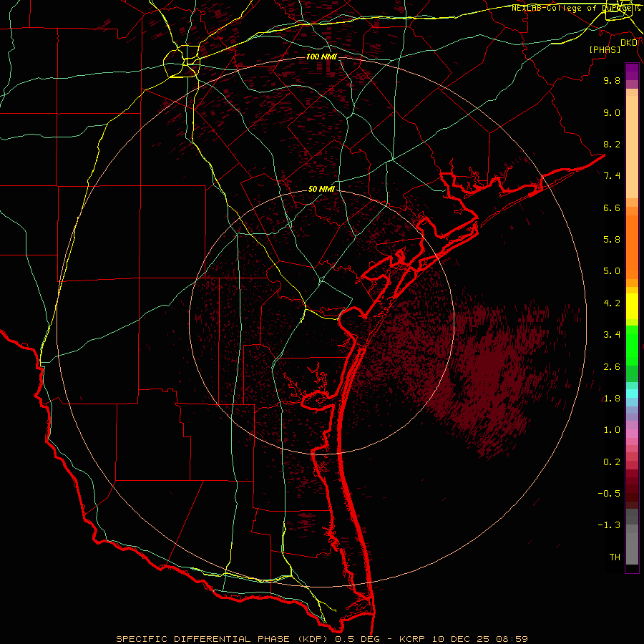
Task: Click the 6.6 legend value
Action: 612,208
